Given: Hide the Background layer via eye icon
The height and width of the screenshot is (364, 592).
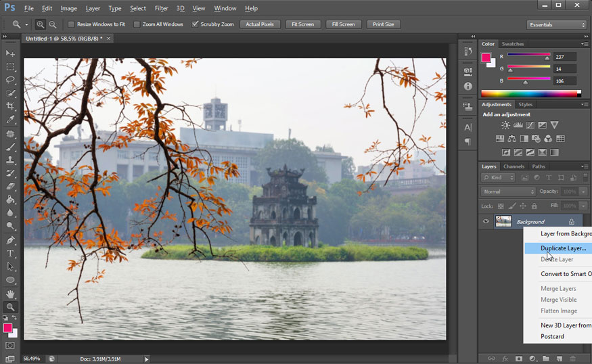Looking at the screenshot, I should tap(486, 221).
